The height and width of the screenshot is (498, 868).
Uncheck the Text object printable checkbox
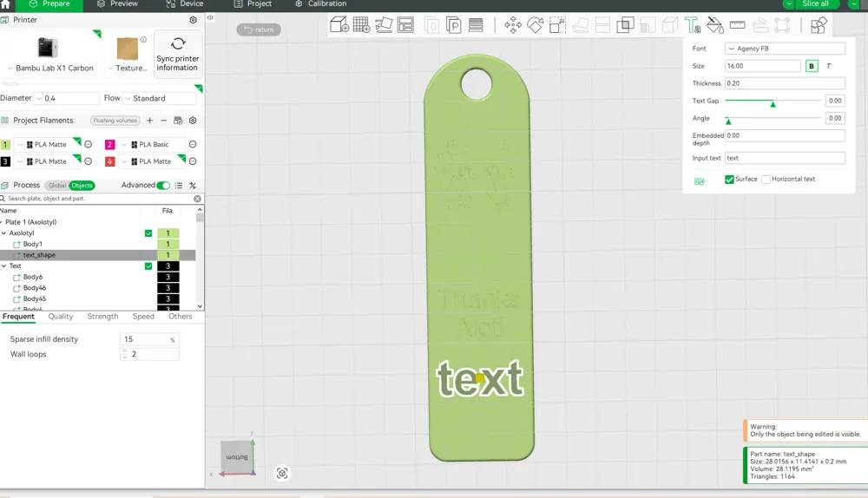click(x=148, y=266)
